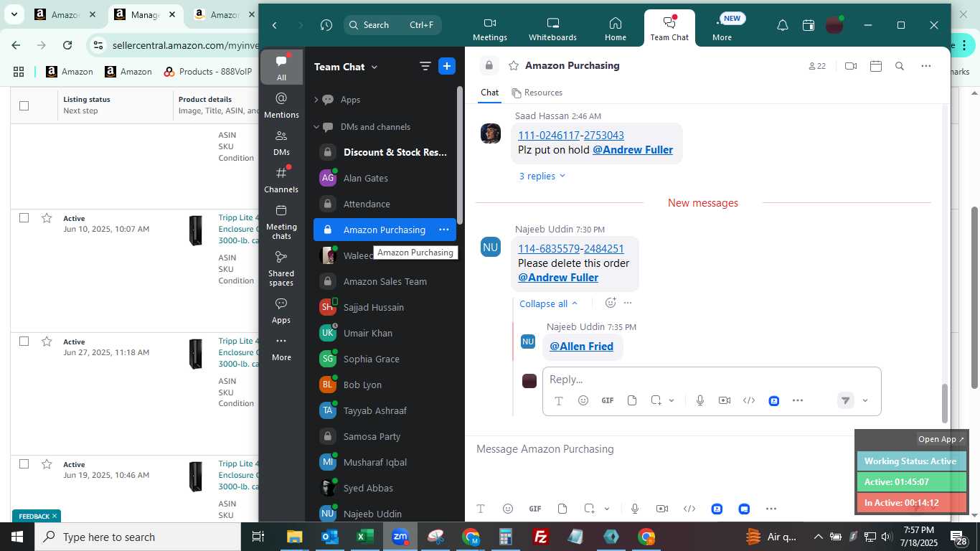Image resolution: width=980 pixels, height=551 pixels.
Task: Open GIF picker in reply toolbar
Action: [608, 400]
